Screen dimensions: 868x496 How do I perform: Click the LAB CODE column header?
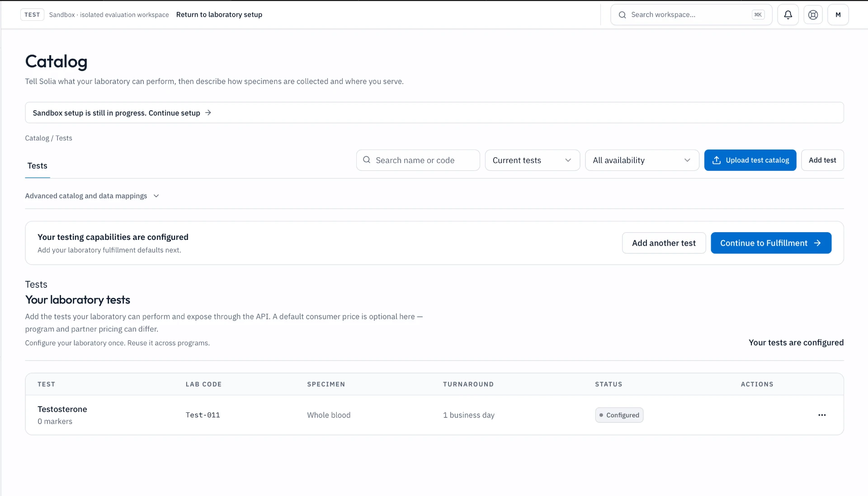coord(203,384)
